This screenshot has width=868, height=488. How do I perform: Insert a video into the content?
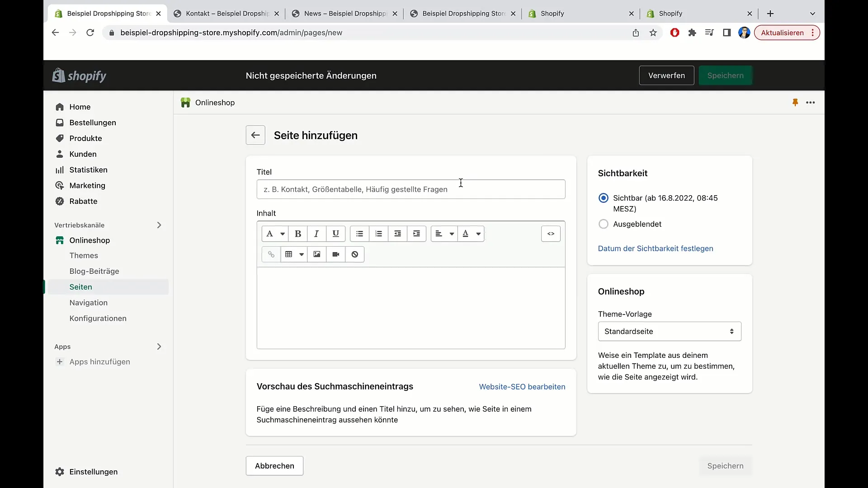(x=336, y=254)
